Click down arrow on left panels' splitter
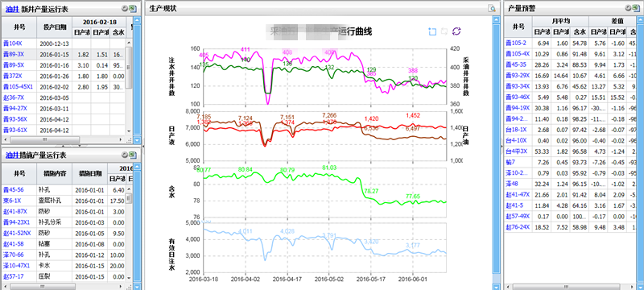Viewport: 644px width, 290px height. click(79, 146)
